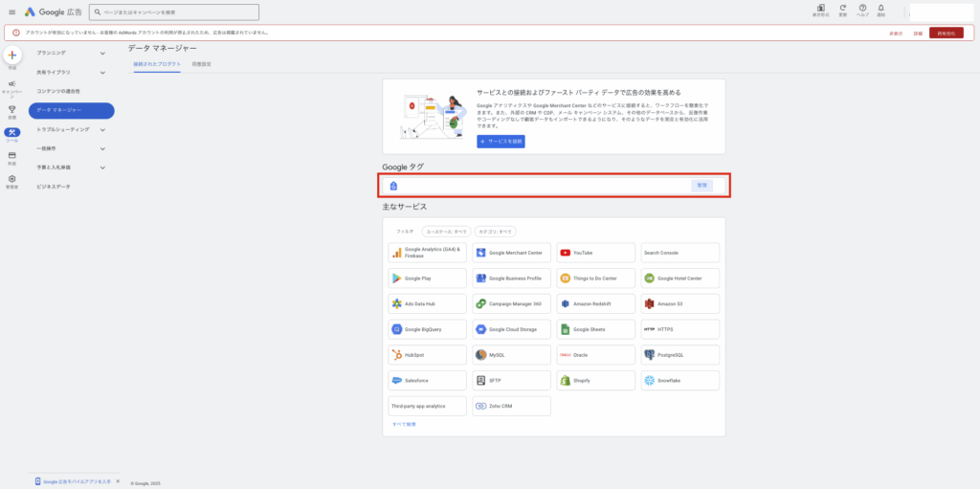Open 料金 billing card icon
Viewport: 980px width, 489px height.
[11, 158]
